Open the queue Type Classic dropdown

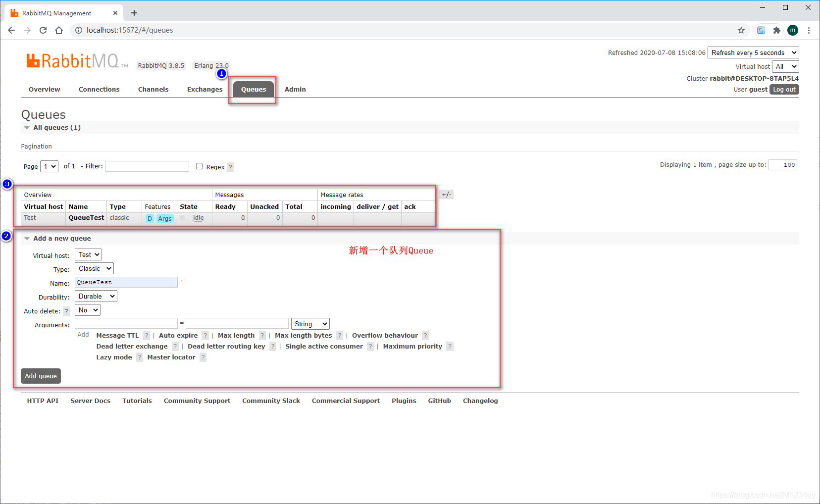94,269
